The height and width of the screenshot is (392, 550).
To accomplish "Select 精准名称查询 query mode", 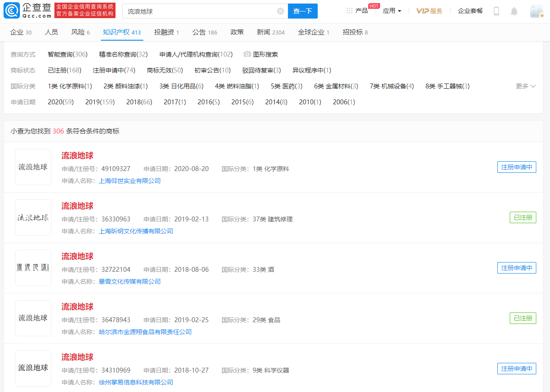I will point(123,54).
